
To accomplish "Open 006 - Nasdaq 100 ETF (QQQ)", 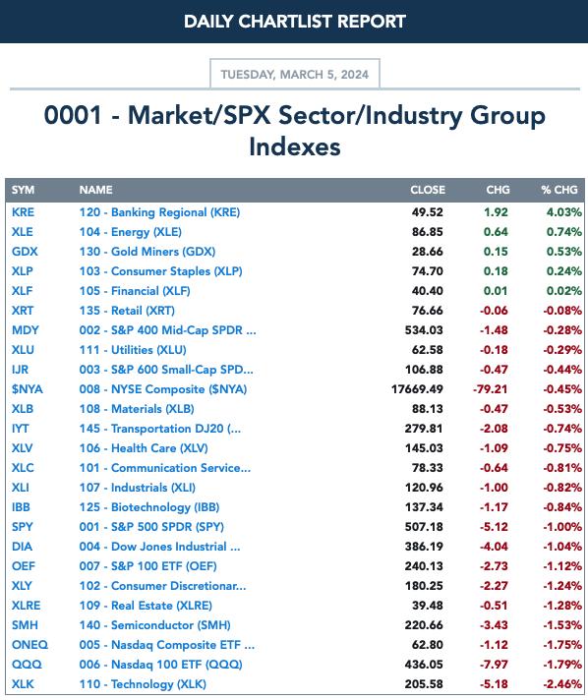I will click(160, 664).
